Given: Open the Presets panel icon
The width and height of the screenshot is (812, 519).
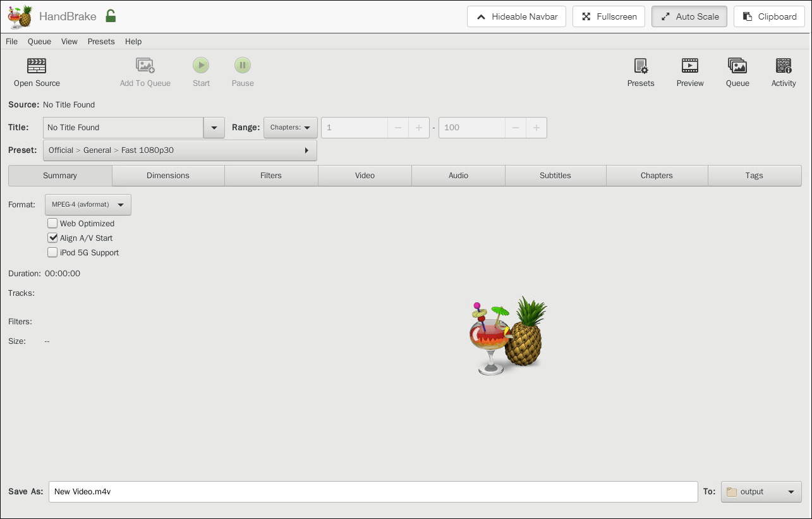Looking at the screenshot, I should (641, 66).
